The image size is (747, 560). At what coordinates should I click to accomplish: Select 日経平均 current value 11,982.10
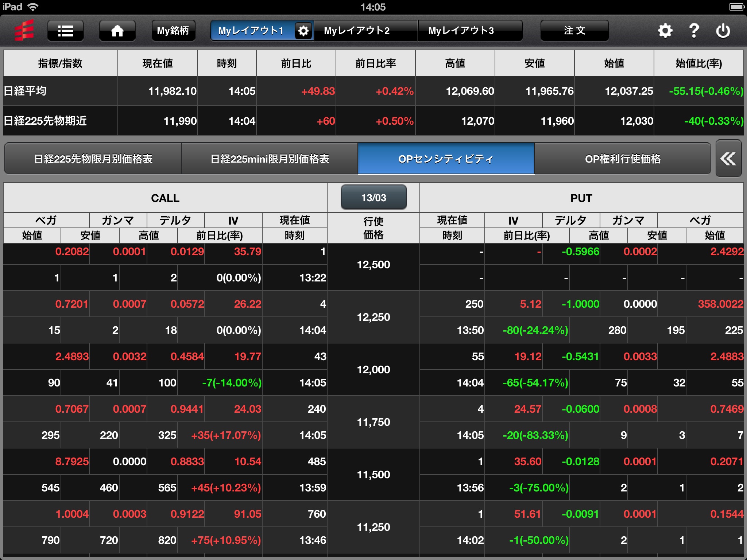tap(172, 91)
